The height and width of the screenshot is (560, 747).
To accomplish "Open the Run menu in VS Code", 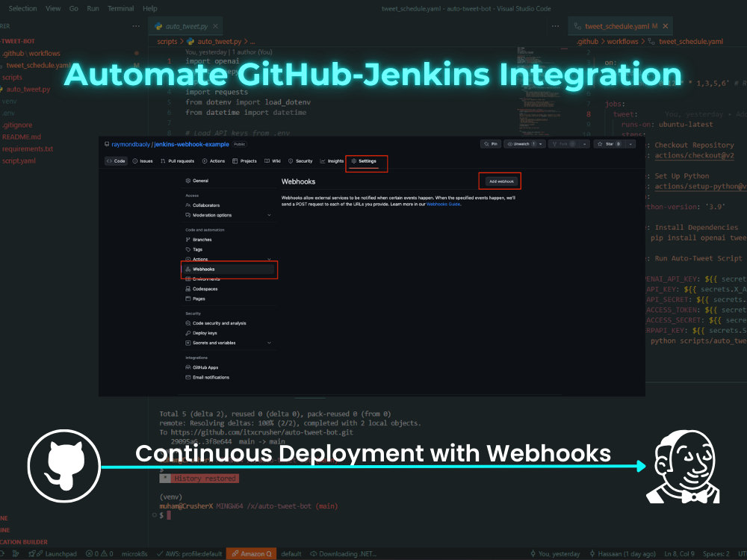I will [x=93, y=8].
